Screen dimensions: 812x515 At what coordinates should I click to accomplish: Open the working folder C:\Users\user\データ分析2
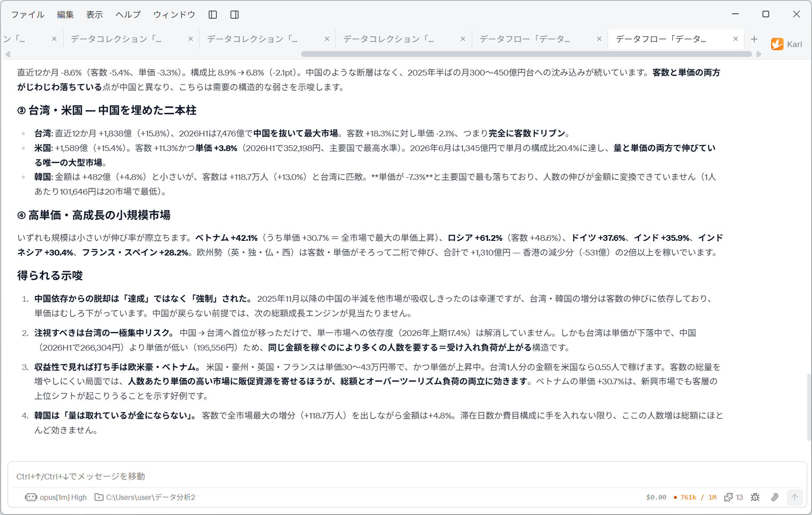point(145,497)
